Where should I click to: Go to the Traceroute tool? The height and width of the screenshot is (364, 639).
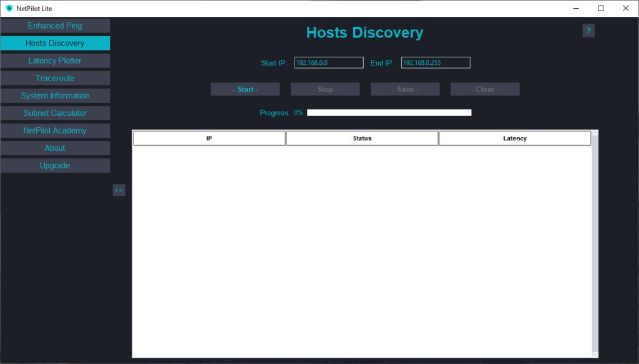click(x=55, y=78)
